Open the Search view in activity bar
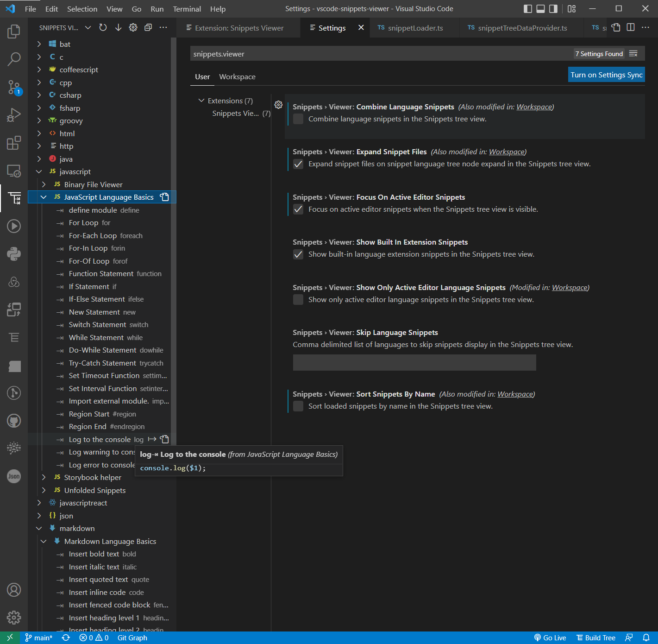This screenshot has height=644, width=658. (14, 59)
